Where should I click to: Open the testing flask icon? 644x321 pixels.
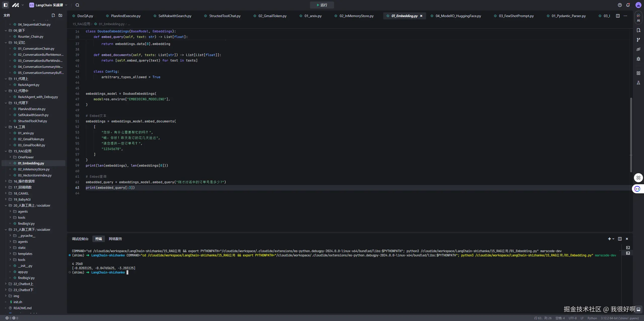point(638,83)
